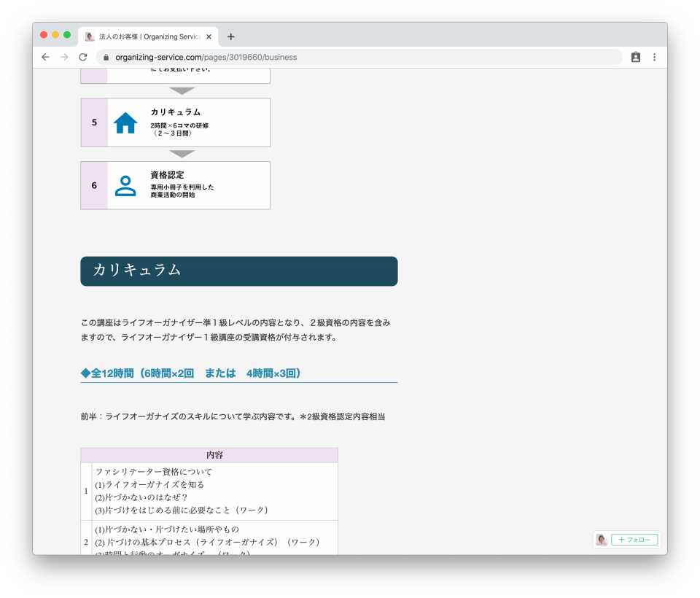Click table line (1)ライフオーガナイズを知る
700x598 pixels.
149,484
